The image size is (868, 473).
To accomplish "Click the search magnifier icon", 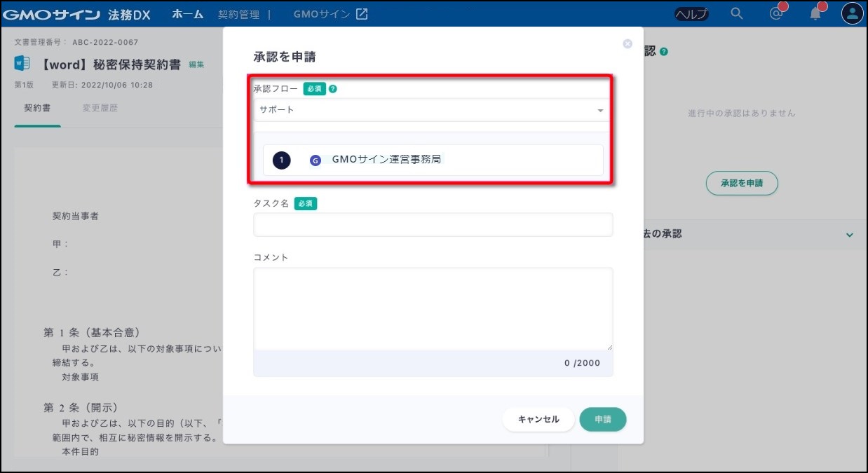I will (736, 13).
